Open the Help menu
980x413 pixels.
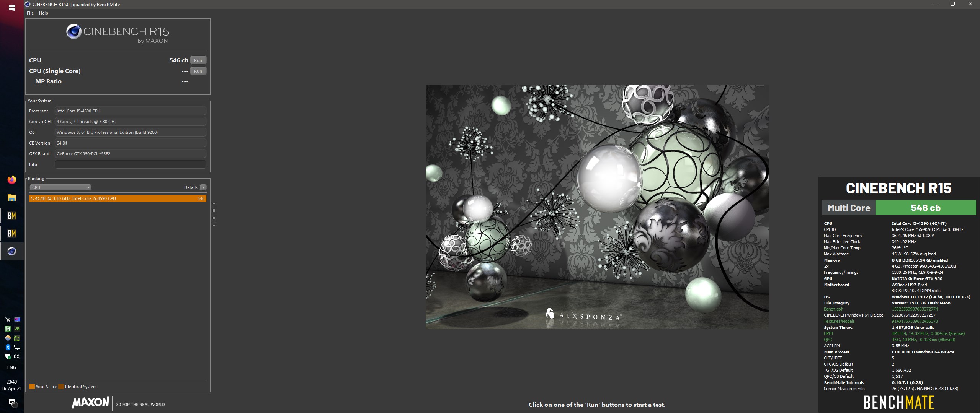click(44, 13)
